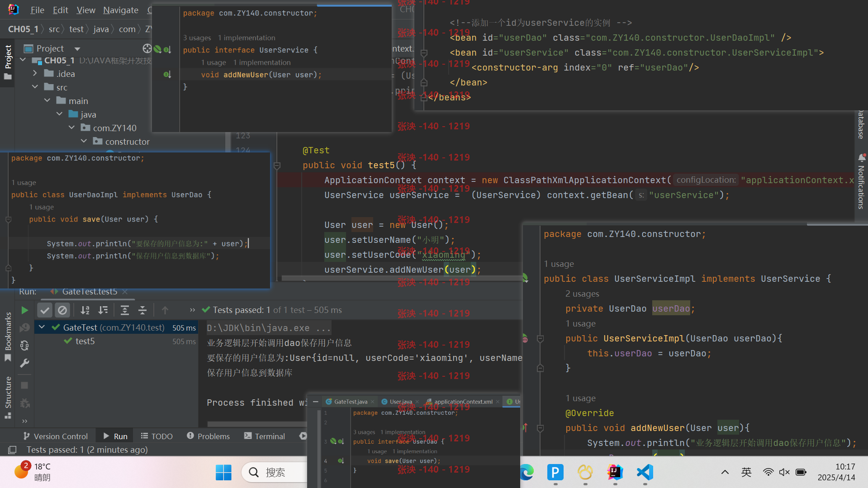Sort test results by duration

point(103,310)
